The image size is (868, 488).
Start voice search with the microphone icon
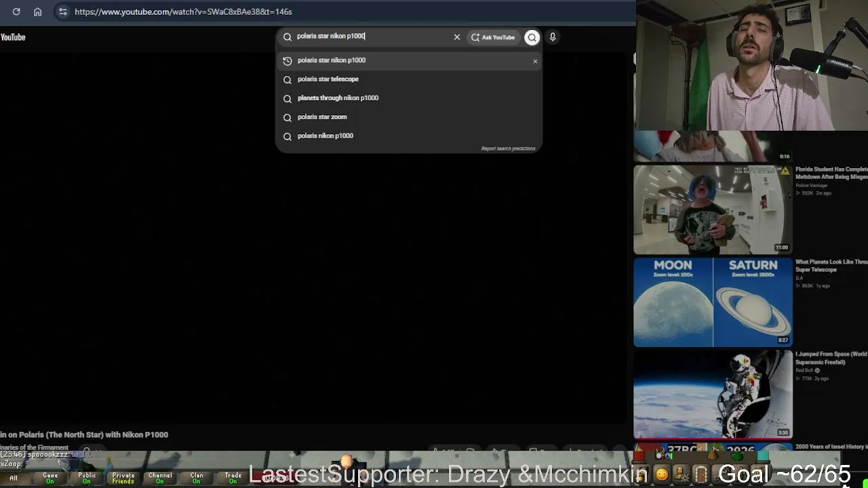pyautogui.click(x=553, y=37)
